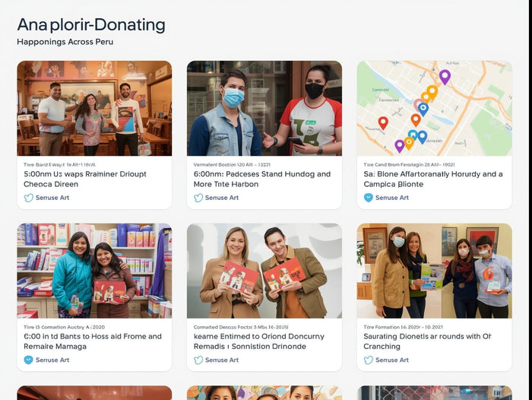This screenshot has height=400, width=532.
Task: Open the '6:00nm: Padceses Stand Hundog' title
Action: click(x=262, y=179)
